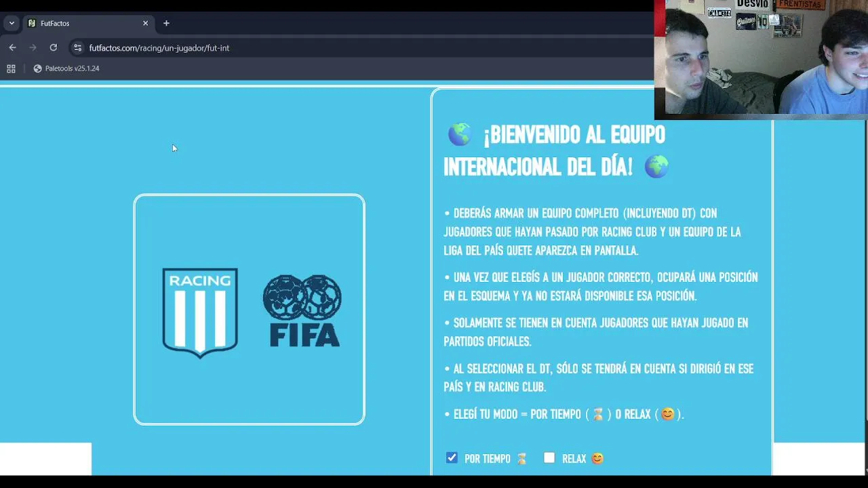868x488 pixels.
Task: Click the 'Deberás armar un equipo completo' paragraph
Action: coord(593,232)
